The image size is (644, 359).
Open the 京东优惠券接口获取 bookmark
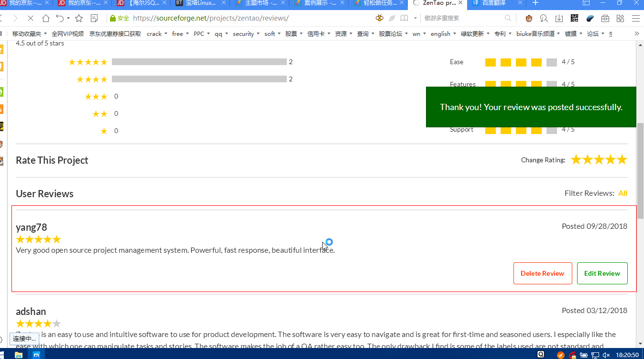pos(115,34)
